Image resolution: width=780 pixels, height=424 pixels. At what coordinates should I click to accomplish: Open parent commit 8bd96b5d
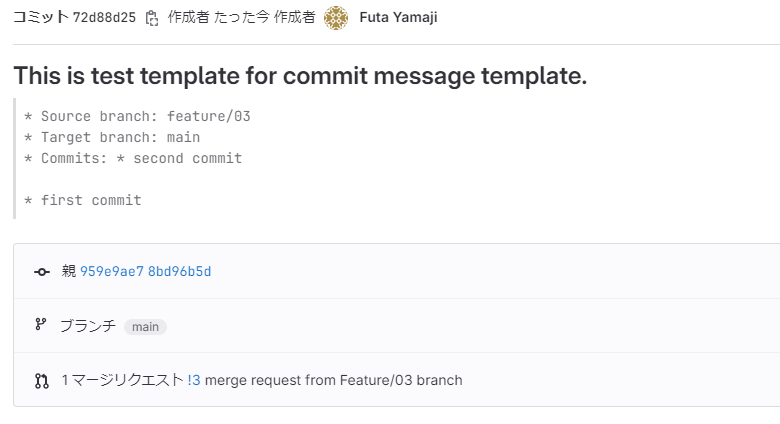click(x=179, y=272)
